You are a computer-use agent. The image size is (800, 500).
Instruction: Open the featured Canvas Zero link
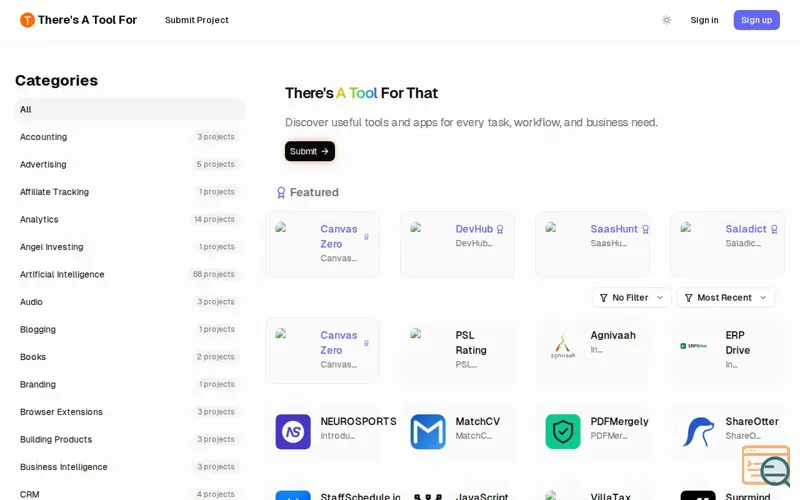tap(339, 236)
